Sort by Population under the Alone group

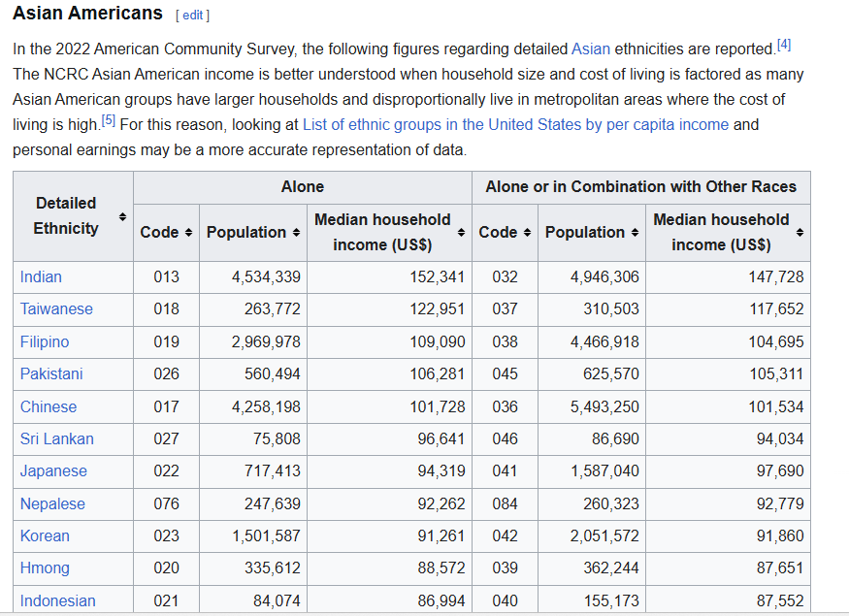point(295,233)
